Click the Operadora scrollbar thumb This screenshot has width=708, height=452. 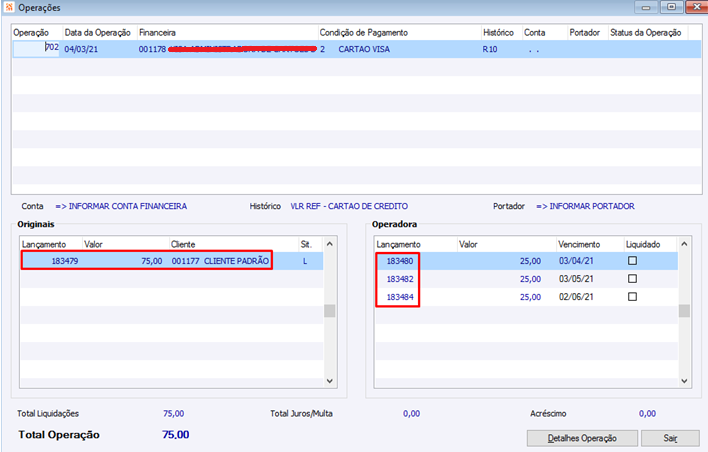point(684,311)
